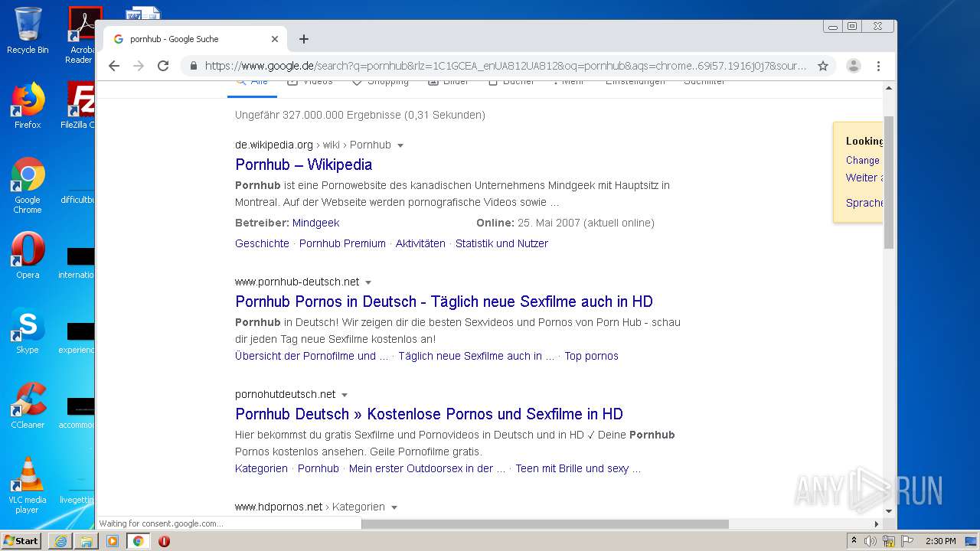Open FileZilla Client desktop shortcut
This screenshot has width=980, height=551.
(x=79, y=106)
